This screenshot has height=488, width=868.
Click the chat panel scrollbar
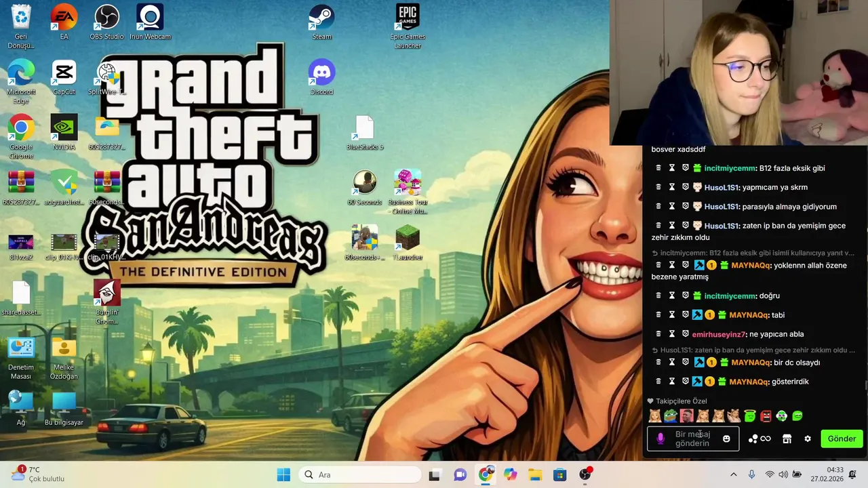click(x=865, y=385)
